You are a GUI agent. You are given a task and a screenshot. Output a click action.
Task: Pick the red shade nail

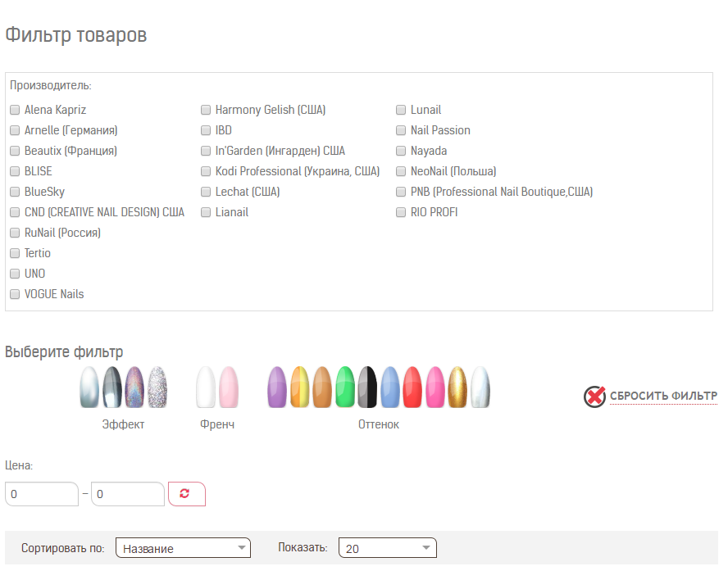pos(412,387)
